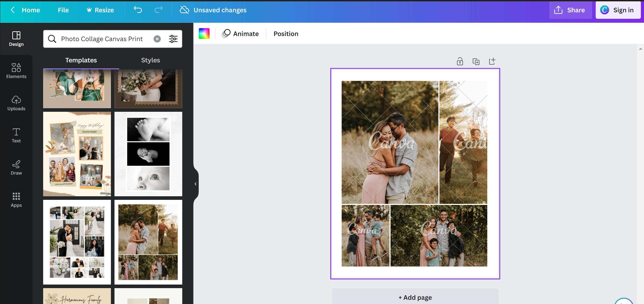The width and height of the screenshot is (644, 304).
Task: Open the background color swatch
Action: tap(204, 34)
